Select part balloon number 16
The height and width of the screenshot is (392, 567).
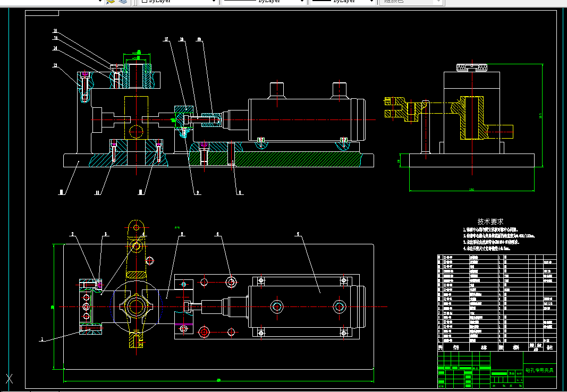[x=55, y=31]
